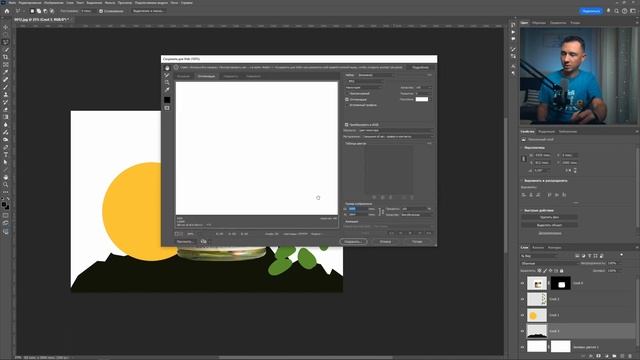
Task: Open the resample Quality dropdown in Image Size
Action: (416, 215)
